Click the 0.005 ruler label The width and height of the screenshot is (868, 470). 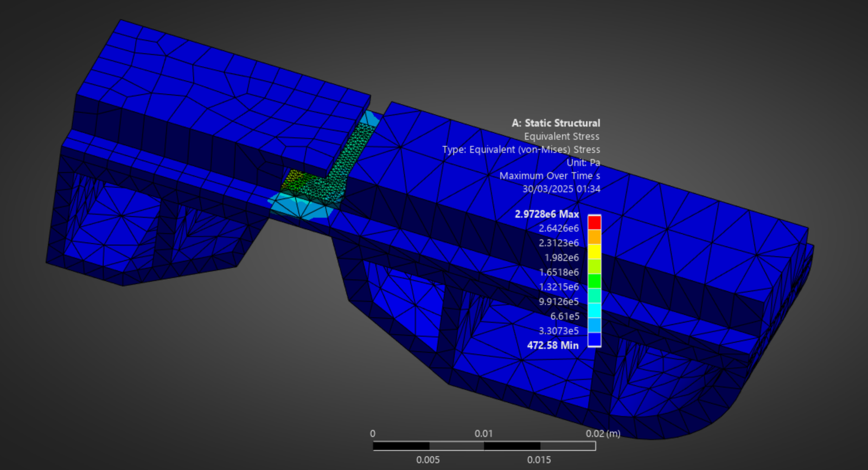(427, 460)
